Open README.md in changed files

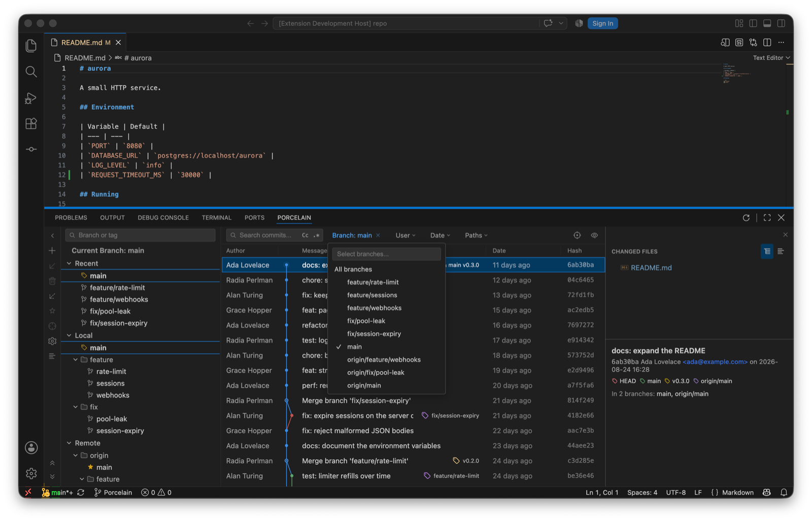(x=651, y=268)
